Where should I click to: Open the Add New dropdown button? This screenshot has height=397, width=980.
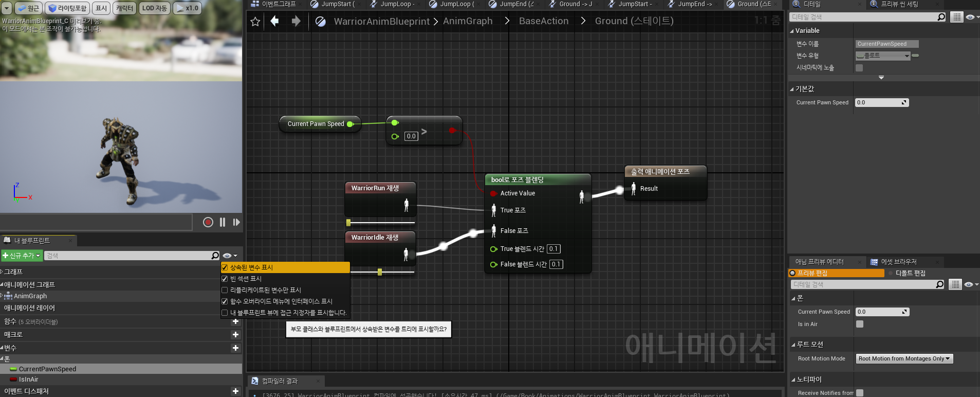point(21,256)
